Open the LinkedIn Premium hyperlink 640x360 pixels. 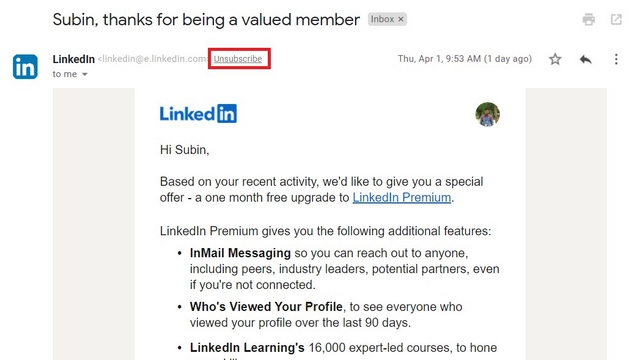[402, 198]
